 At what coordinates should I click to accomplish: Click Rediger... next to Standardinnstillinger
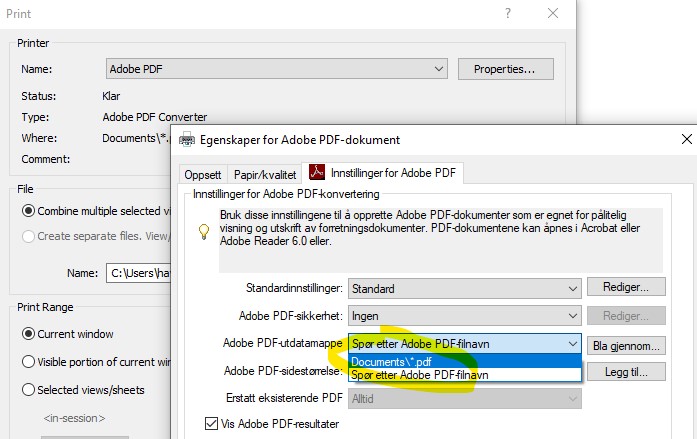click(x=626, y=287)
